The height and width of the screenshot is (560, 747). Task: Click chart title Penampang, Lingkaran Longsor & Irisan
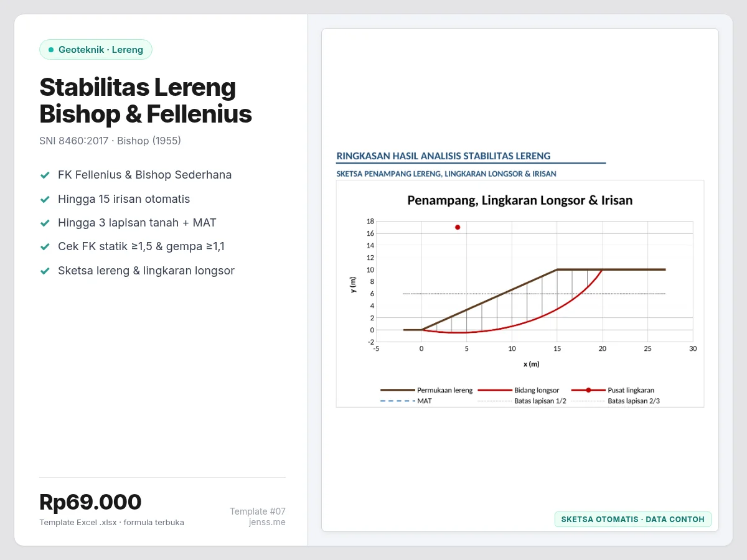[520, 200]
